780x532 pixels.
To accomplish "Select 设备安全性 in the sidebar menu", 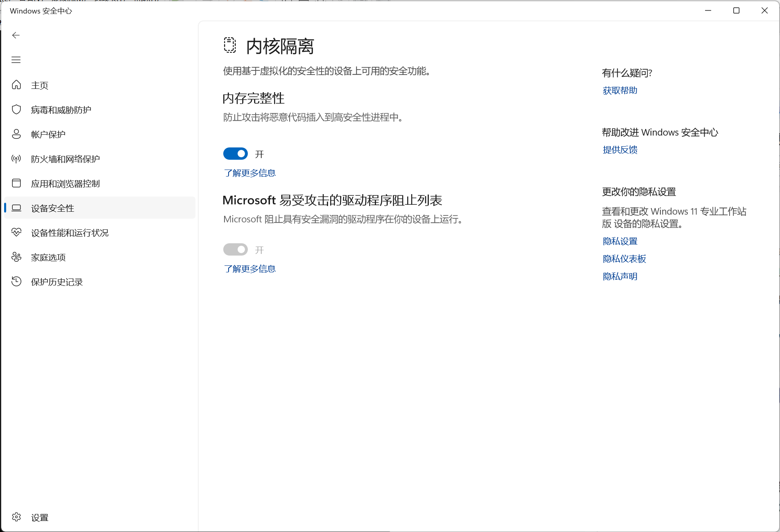I will (x=52, y=208).
